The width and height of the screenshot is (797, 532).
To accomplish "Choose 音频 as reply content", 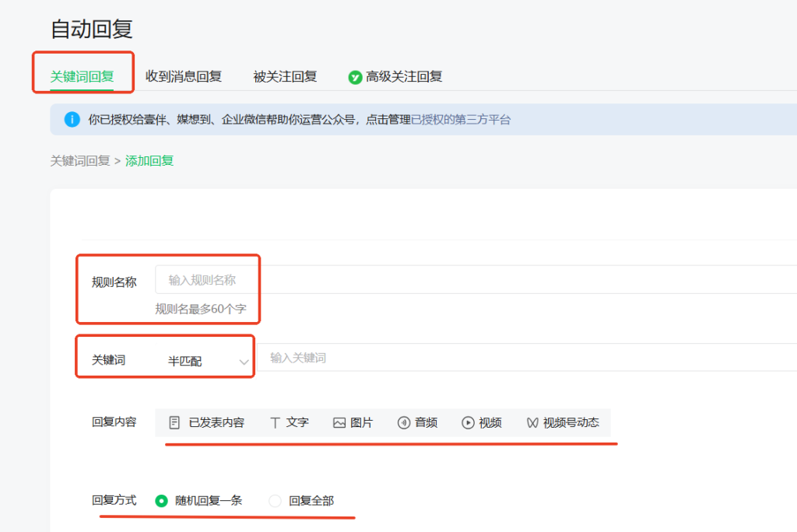I will point(417,423).
